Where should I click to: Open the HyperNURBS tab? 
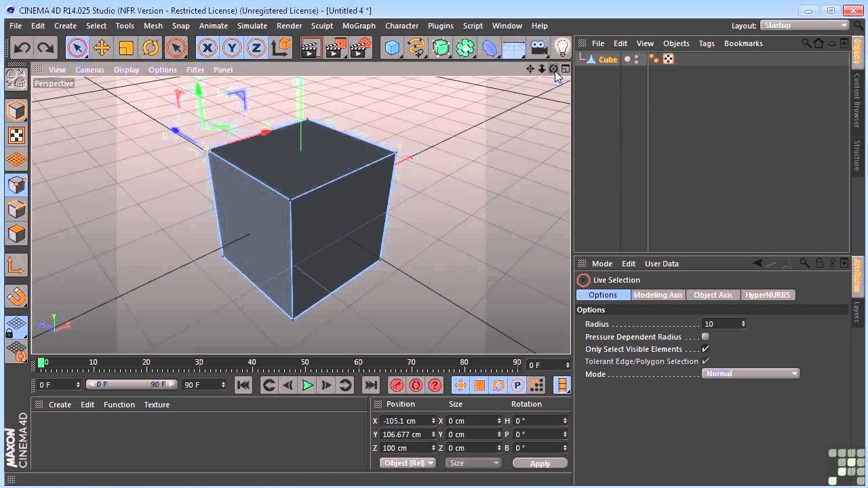click(x=768, y=295)
